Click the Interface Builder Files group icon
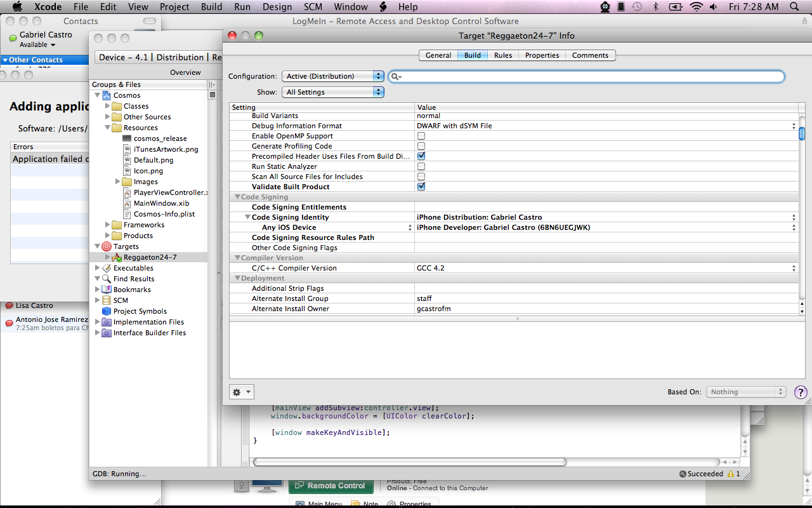Screen dimensions: 812x508 [x=106, y=333]
